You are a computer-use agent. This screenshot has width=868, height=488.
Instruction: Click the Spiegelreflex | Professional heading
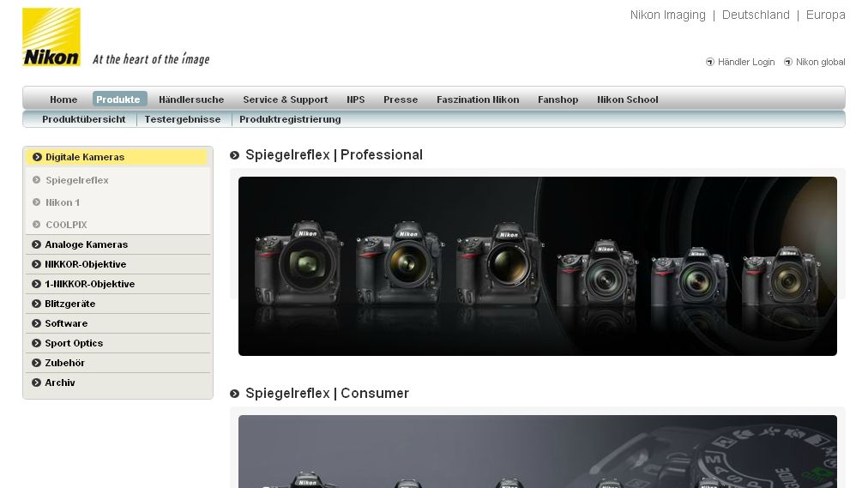334,155
